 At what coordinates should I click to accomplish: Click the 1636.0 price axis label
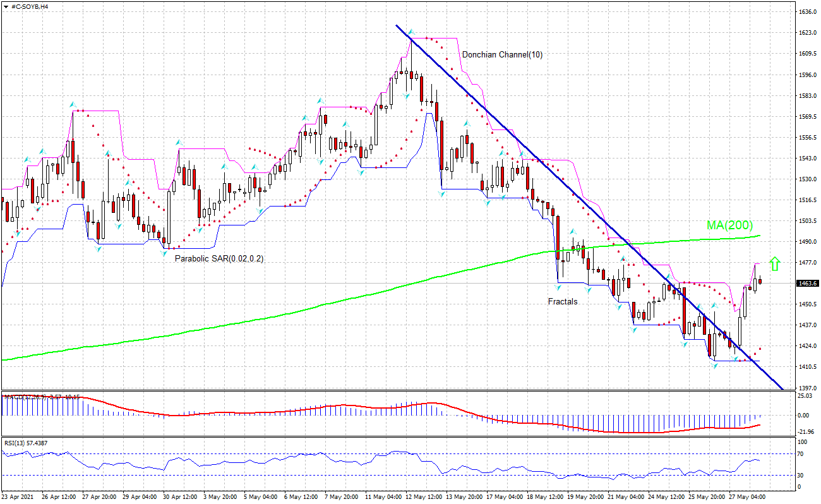coord(806,11)
